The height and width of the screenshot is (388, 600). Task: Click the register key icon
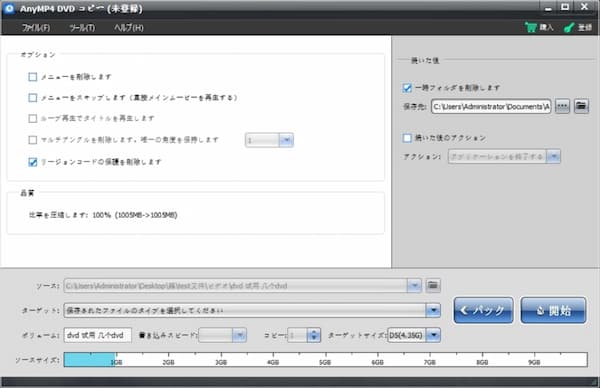569,28
